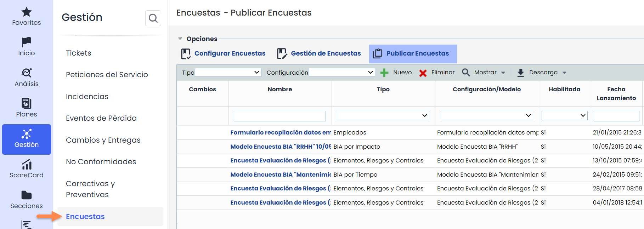Open ScoreCard chart icon

point(27,165)
